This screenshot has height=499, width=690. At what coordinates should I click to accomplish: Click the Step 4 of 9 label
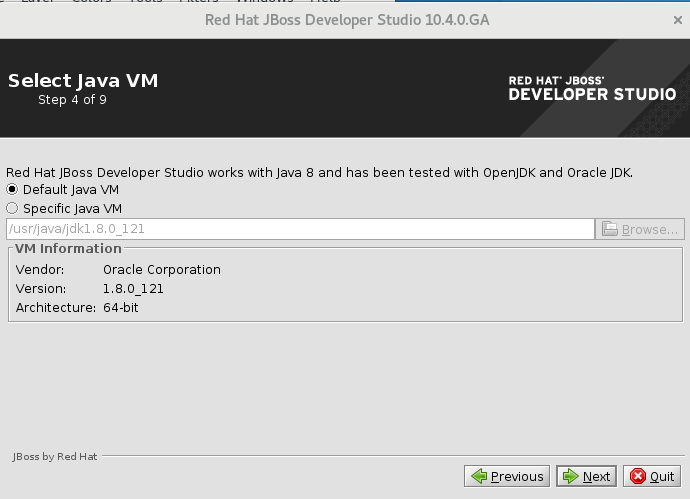[x=72, y=100]
